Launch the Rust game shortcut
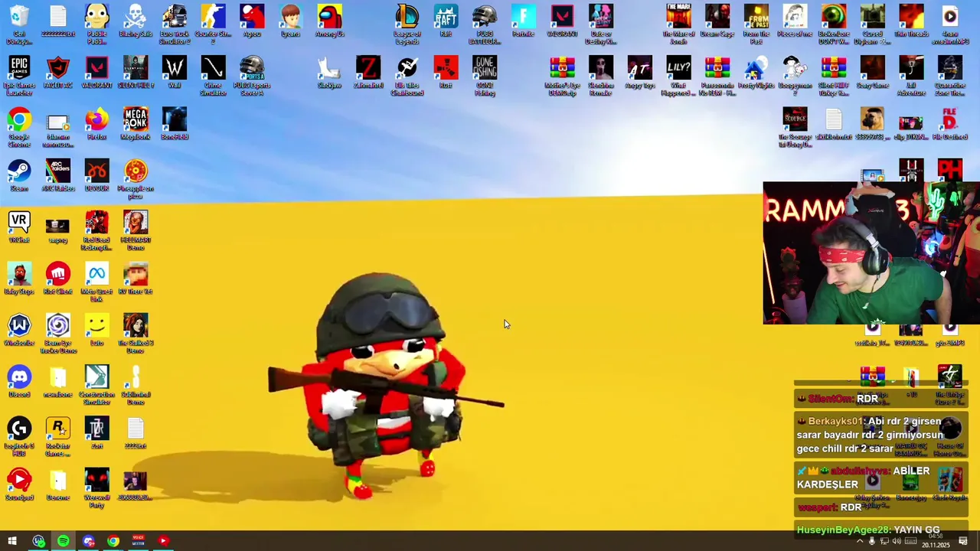980x551 pixels. coord(446,73)
